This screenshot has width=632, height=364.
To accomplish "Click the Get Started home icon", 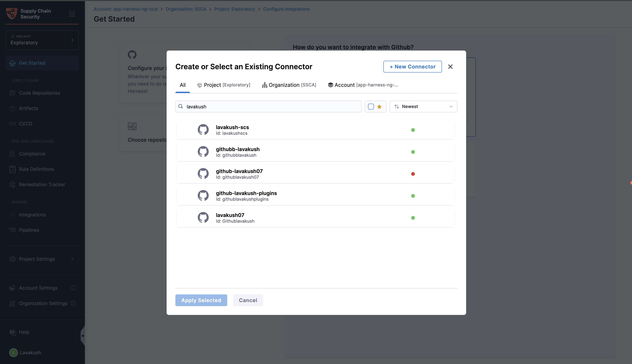I will coord(12,63).
